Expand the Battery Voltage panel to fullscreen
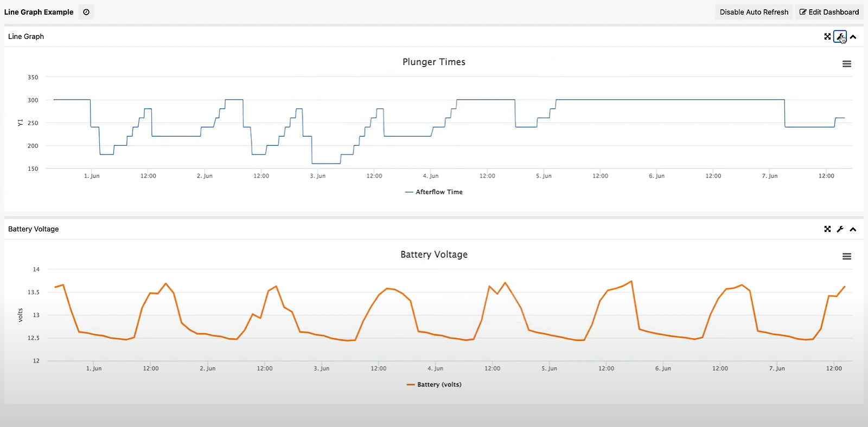Image resolution: width=868 pixels, height=427 pixels. (827, 229)
